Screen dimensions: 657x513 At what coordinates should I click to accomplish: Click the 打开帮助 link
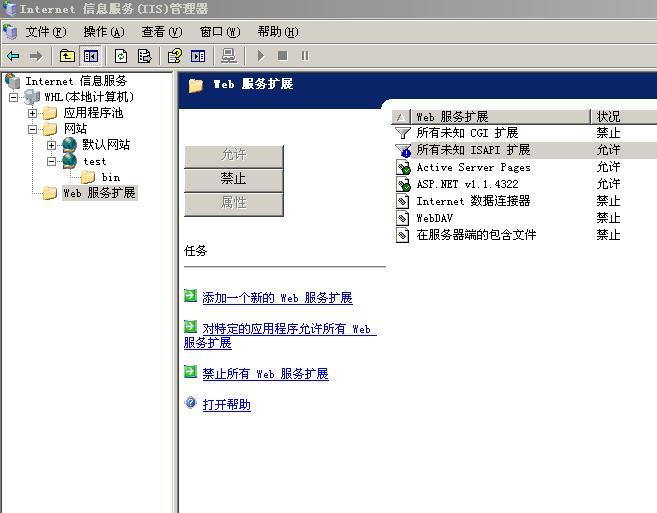click(x=227, y=404)
